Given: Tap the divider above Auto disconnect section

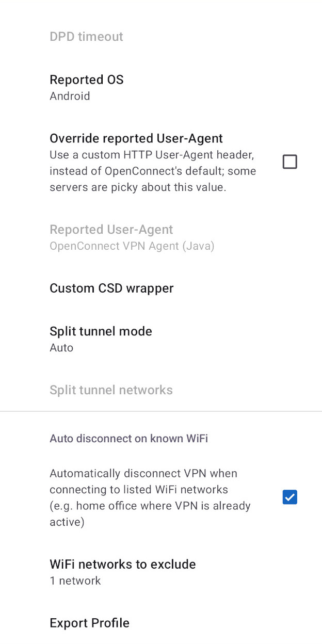Looking at the screenshot, I should coord(161,411).
